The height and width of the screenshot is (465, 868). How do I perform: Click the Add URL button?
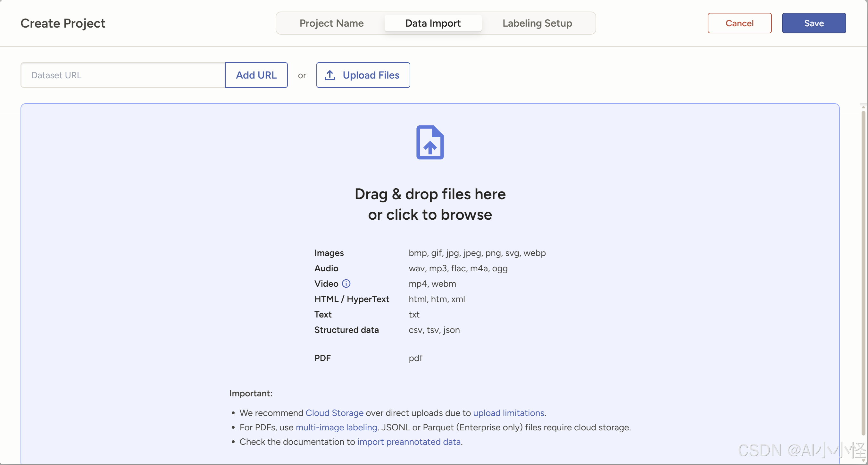tap(256, 75)
